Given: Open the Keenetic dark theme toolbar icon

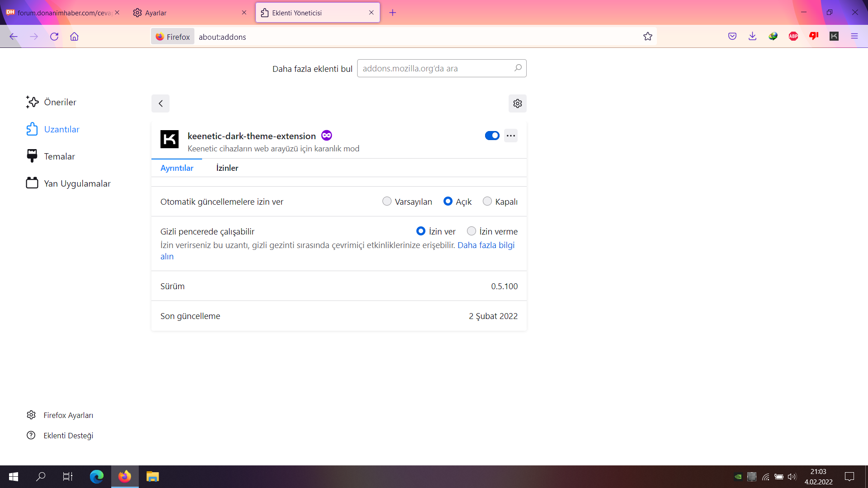Looking at the screenshot, I should click(834, 37).
